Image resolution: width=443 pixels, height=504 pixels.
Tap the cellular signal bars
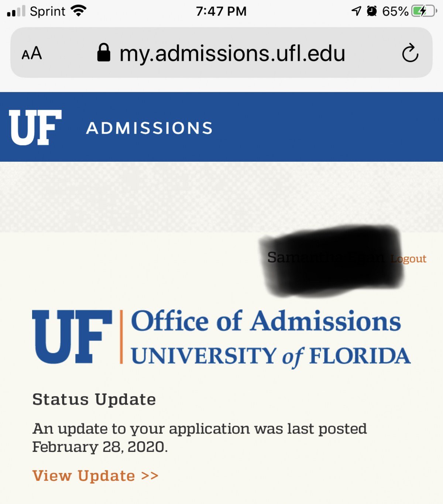click(x=16, y=11)
